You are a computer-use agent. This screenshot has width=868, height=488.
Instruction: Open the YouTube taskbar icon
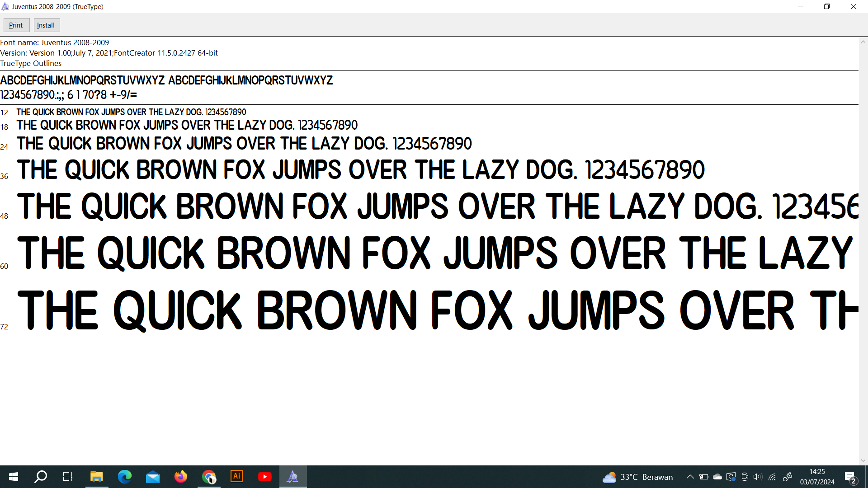pos(265,477)
